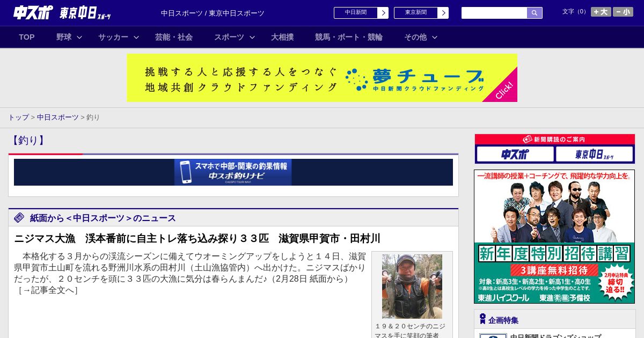The image size is (644, 338).
Task: Go to TOP in navigation bar
Action: coord(27,37)
